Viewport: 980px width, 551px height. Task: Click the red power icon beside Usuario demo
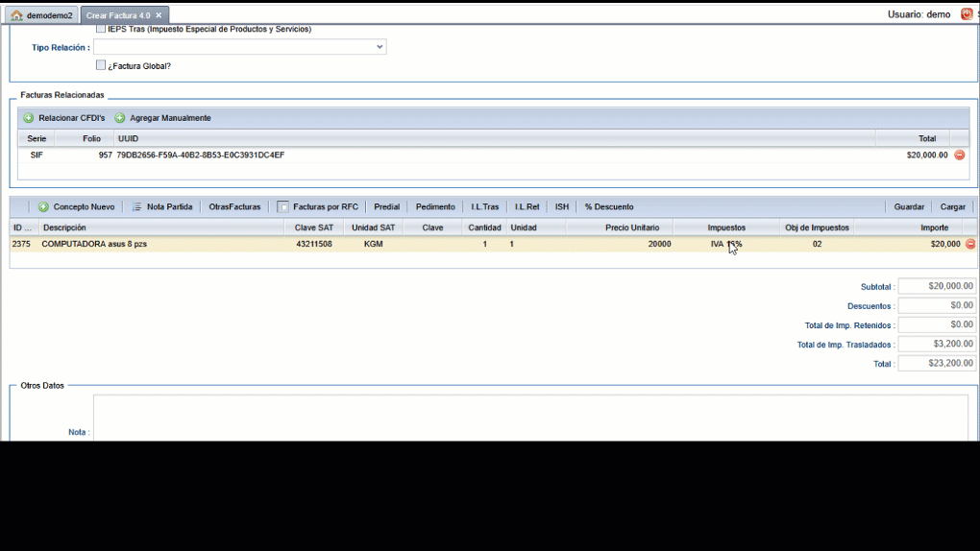coord(967,14)
